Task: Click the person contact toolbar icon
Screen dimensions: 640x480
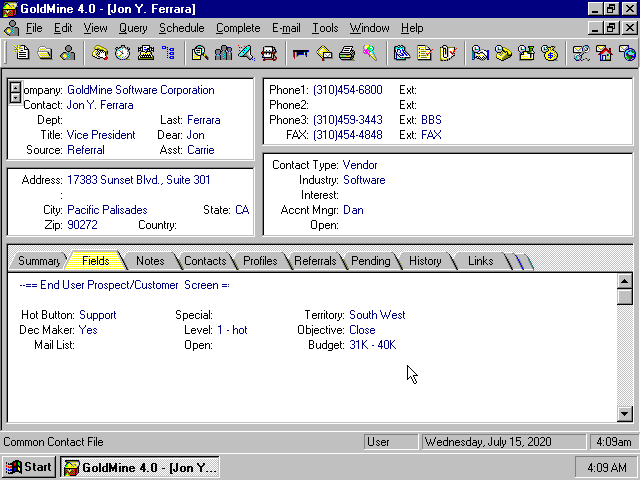Action: coord(68,53)
